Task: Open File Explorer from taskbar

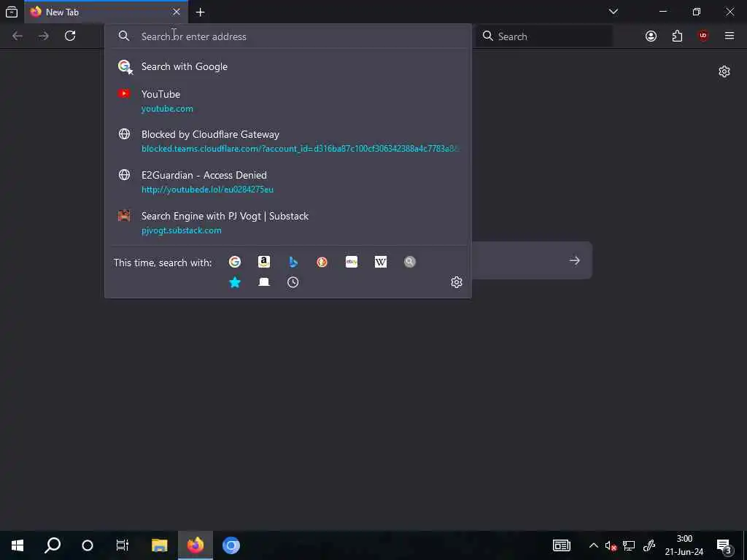Action: [x=160, y=545]
